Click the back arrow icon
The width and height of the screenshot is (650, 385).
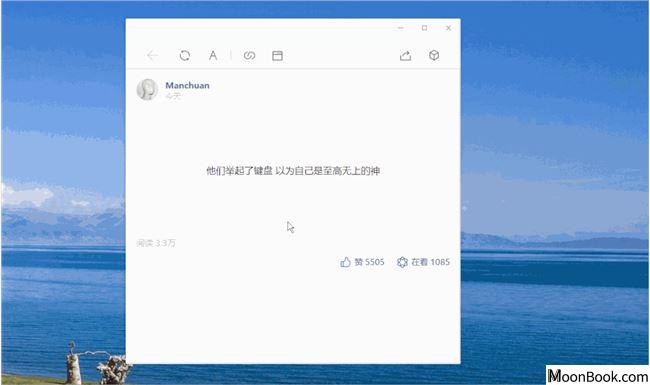[x=152, y=56]
